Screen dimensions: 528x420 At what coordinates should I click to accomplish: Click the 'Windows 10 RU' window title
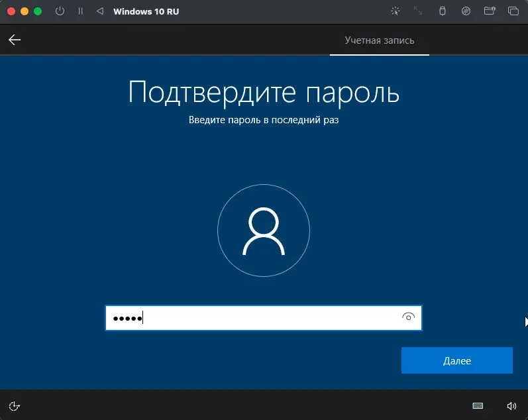click(x=146, y=11)
